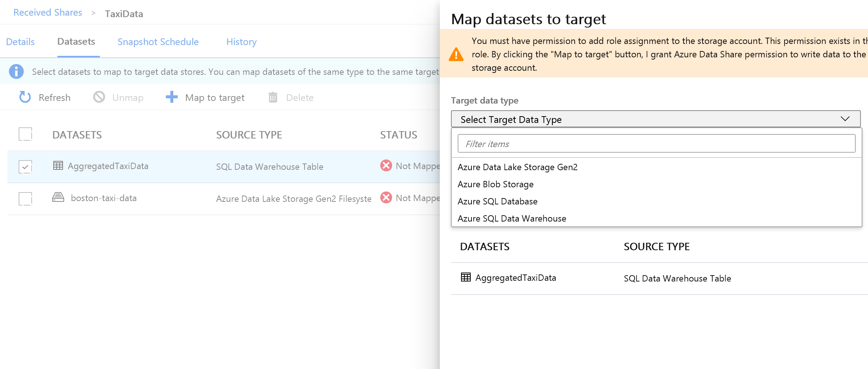Screen dimensions: 868x369
Task: Go to the History tab
Action: point(242,42)
